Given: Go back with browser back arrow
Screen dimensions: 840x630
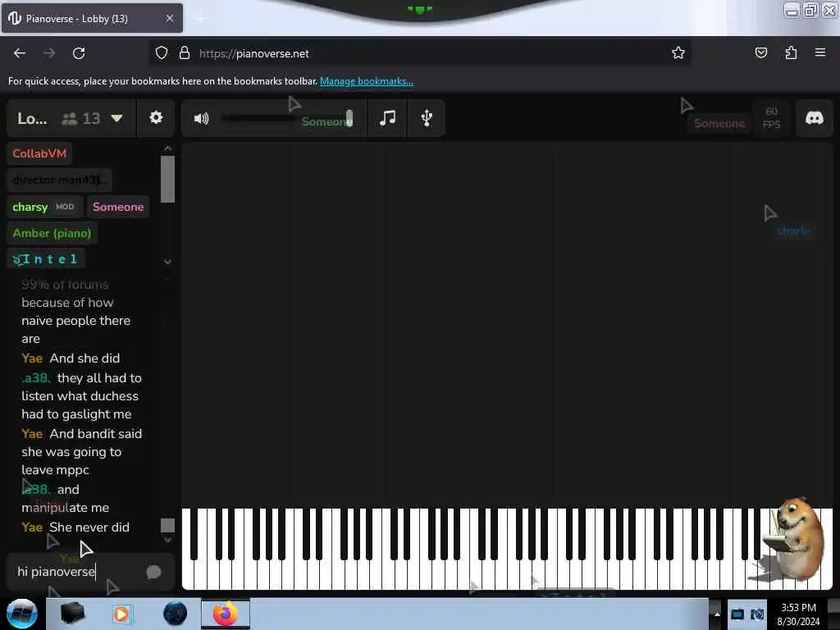Looking at the screenshot, I should [20, 53].
